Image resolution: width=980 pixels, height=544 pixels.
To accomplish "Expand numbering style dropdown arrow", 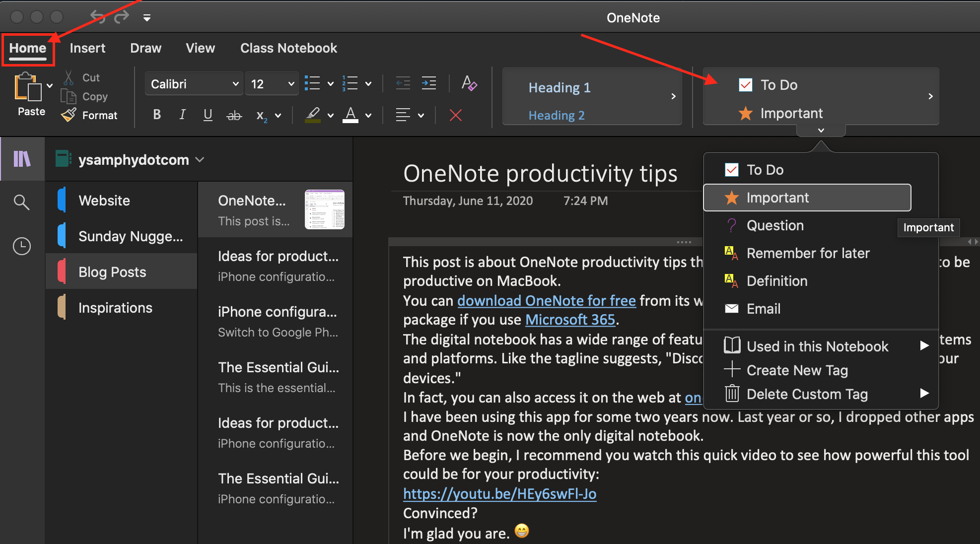I will 368,84.
